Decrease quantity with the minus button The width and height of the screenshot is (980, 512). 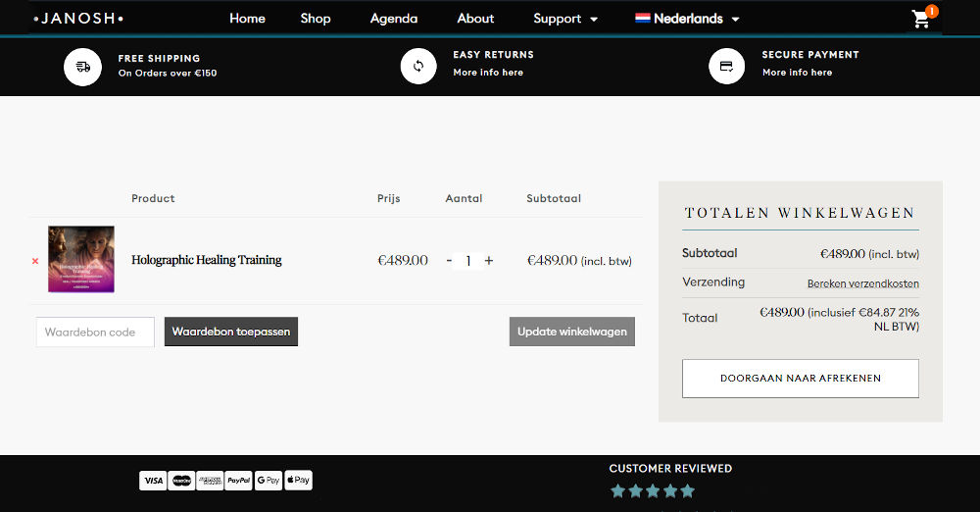point(449,261)
